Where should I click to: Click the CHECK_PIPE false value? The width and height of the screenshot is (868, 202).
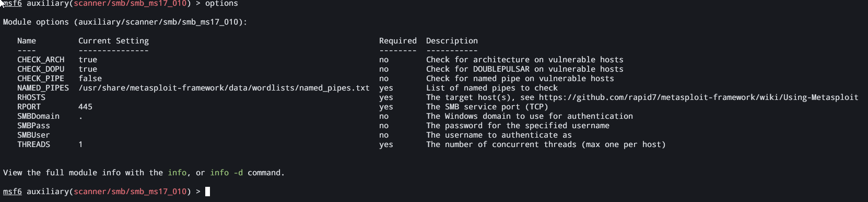point(90,78)
